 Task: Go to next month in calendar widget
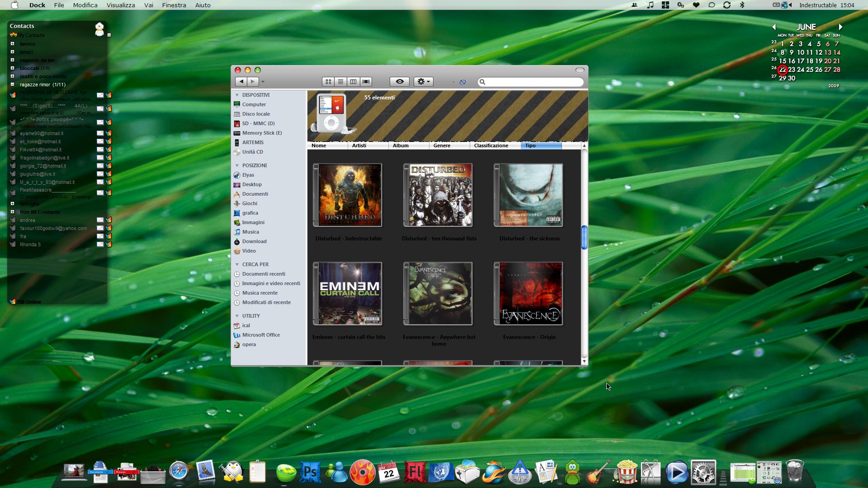point(840,27)
